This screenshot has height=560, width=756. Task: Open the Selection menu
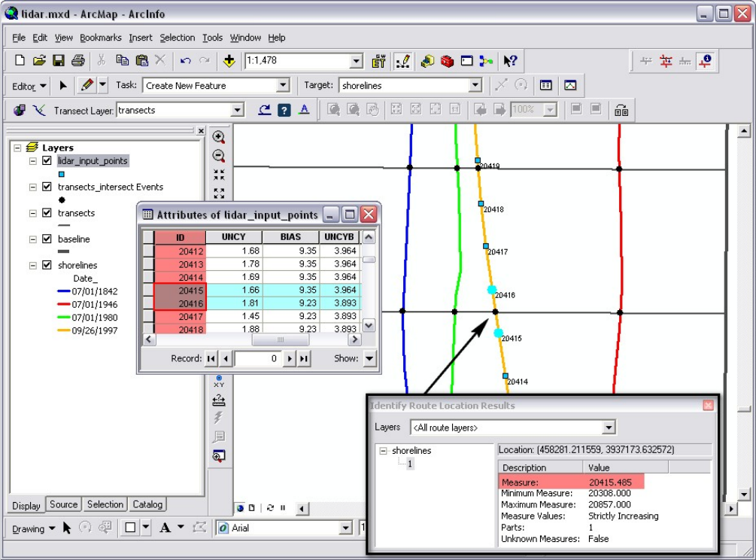coord(177,38)
